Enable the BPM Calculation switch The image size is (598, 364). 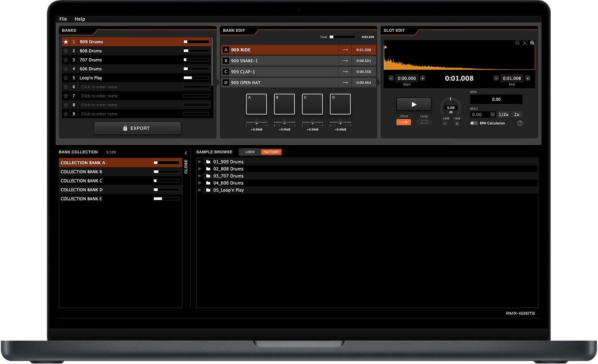[x=474, y=123]
